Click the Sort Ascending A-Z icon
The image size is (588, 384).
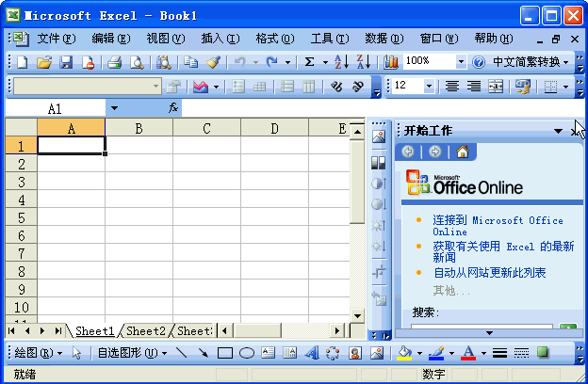pos(341,62)
